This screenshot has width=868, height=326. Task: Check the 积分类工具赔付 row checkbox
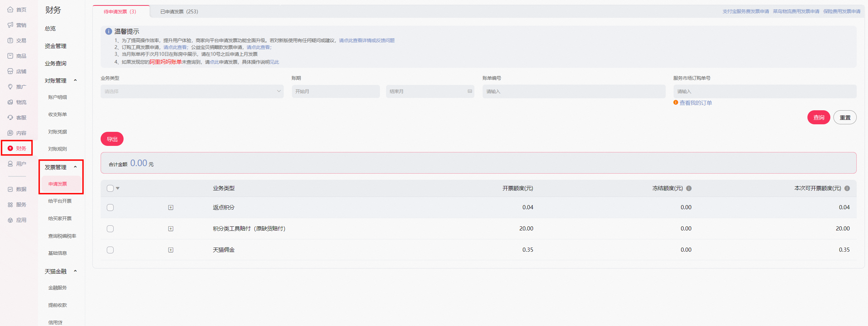coord(110,229)
